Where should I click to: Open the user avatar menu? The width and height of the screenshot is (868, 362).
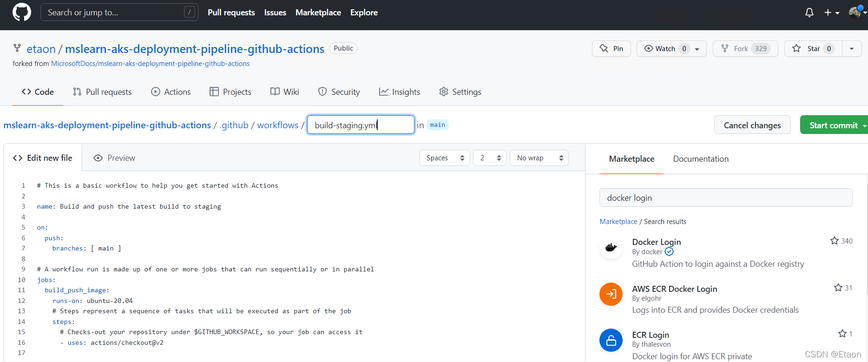pos(857,13)
